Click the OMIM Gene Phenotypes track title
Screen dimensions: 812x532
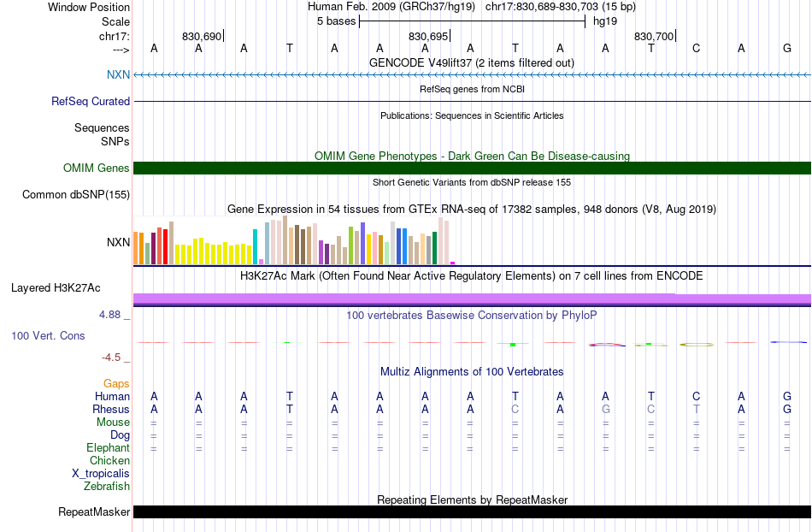coord(472,156)
